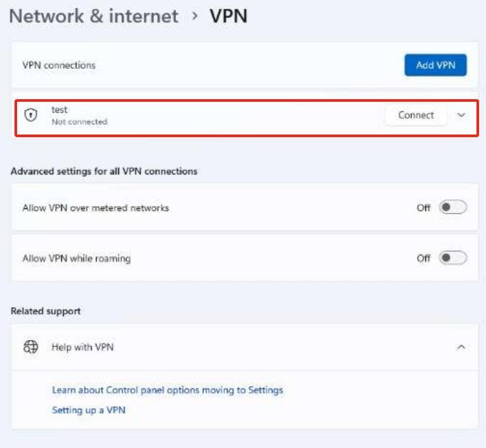Collapse the Help with VPN section

pyautogui.click(x=461, y=347)
